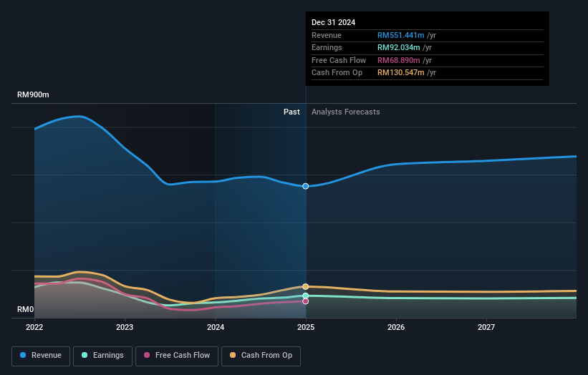Viewport: 588px width, 375px height.
Task: Click the RM92.034m earnings value
Action: (399, 47)
